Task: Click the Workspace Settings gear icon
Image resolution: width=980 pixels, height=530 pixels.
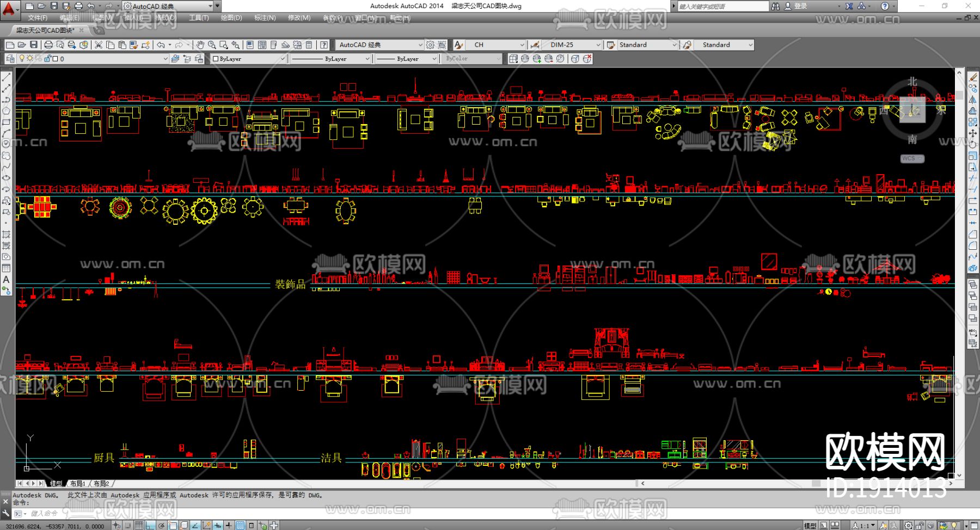Action: tap(430, 45)
